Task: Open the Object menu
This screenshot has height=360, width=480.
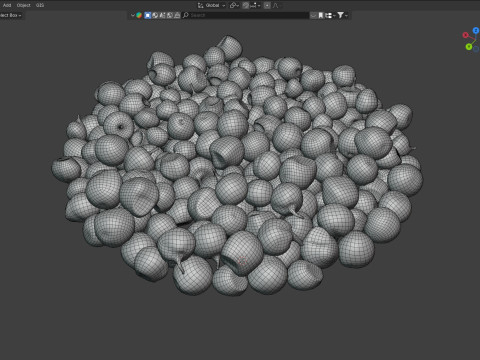Action: pos(23,5)
